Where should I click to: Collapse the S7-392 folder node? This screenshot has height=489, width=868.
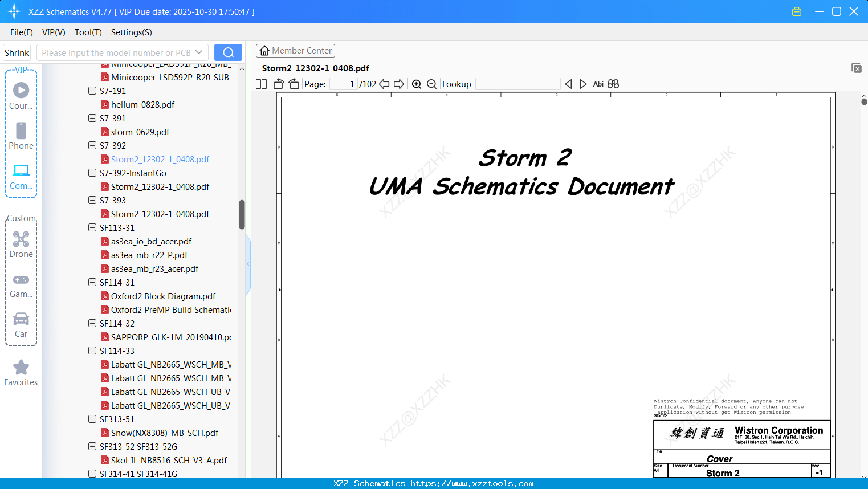[92, 145]
